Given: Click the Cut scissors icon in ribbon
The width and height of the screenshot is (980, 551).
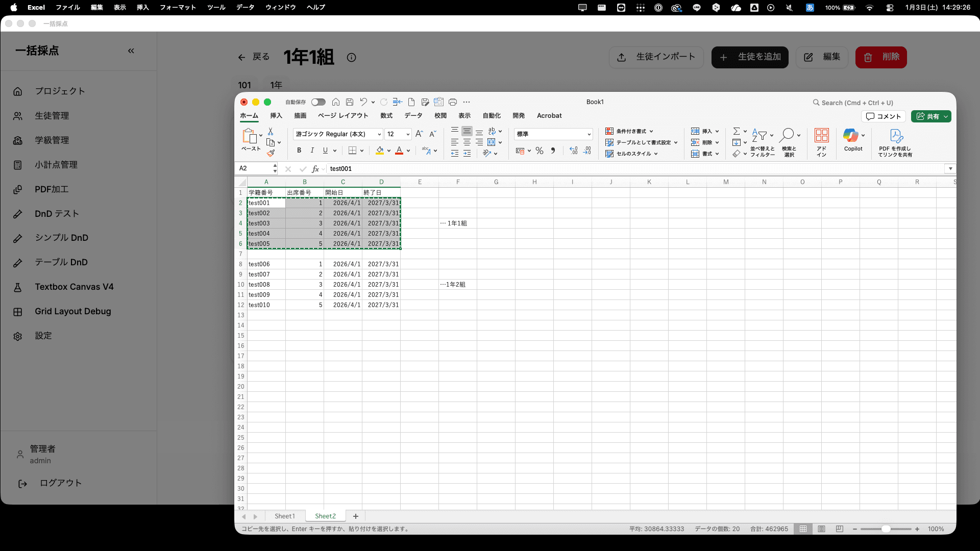Looking at the screenshot, I should click(271, 132).
